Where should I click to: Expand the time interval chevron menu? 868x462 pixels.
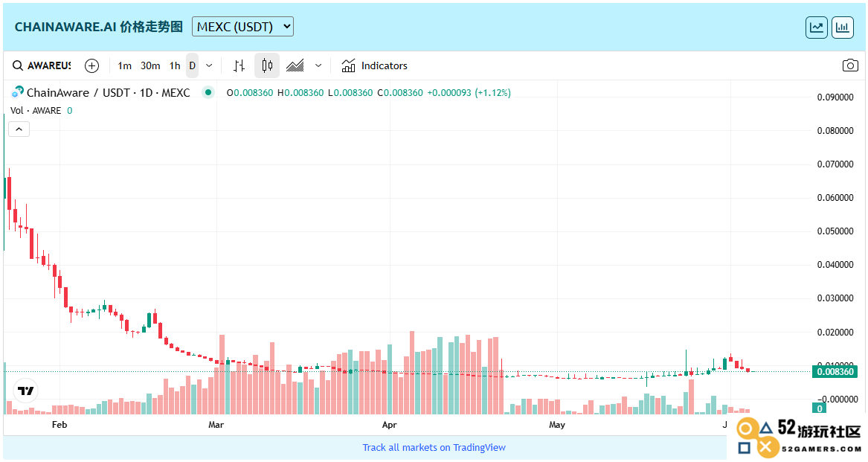209,66
